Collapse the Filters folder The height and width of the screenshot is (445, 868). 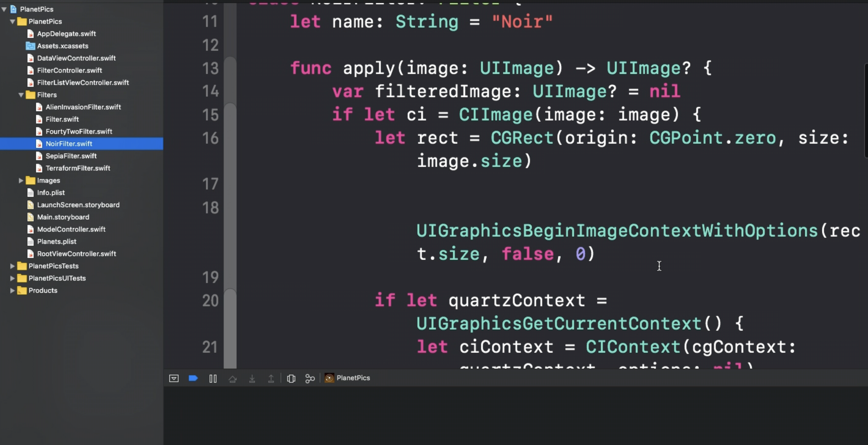21,95
